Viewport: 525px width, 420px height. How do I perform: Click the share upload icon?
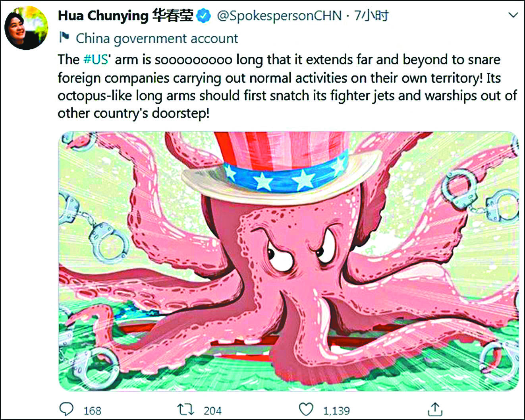[435, 409]
